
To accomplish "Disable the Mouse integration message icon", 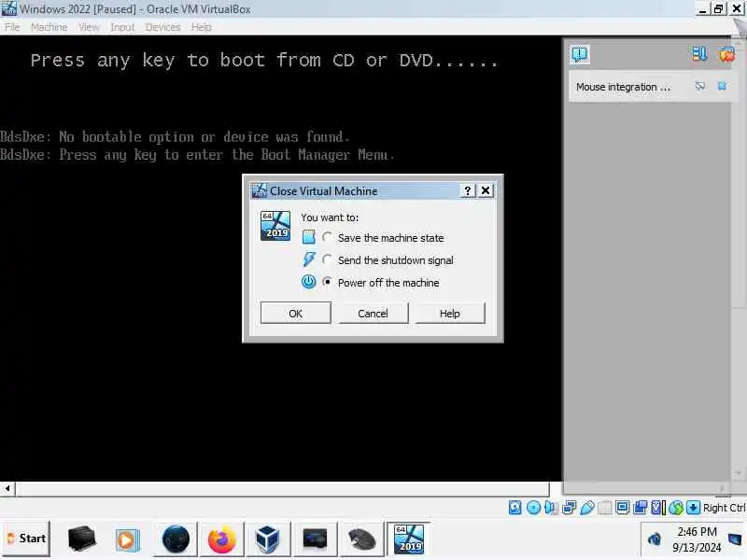I will click(699, 86).
